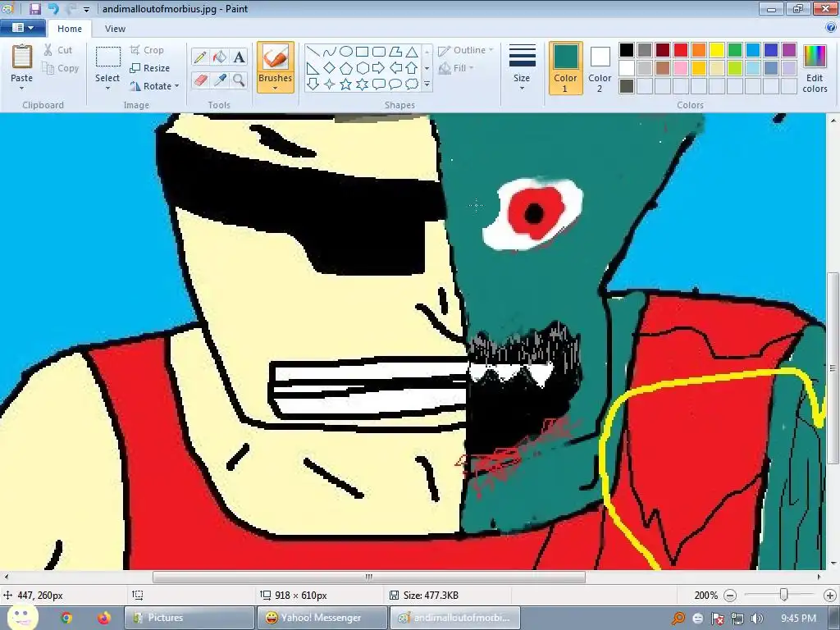
Task: Pick the yellow color swatch
Action: tap(717, 50)
